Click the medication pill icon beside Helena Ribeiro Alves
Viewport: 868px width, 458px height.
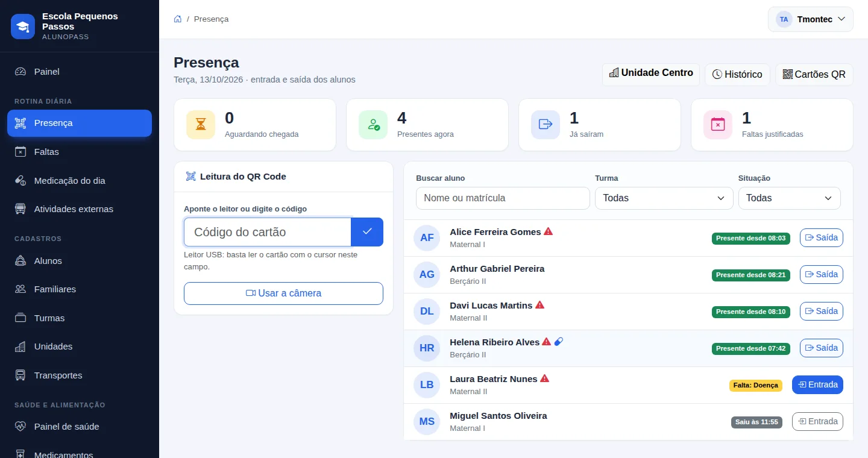pos(559,342)
